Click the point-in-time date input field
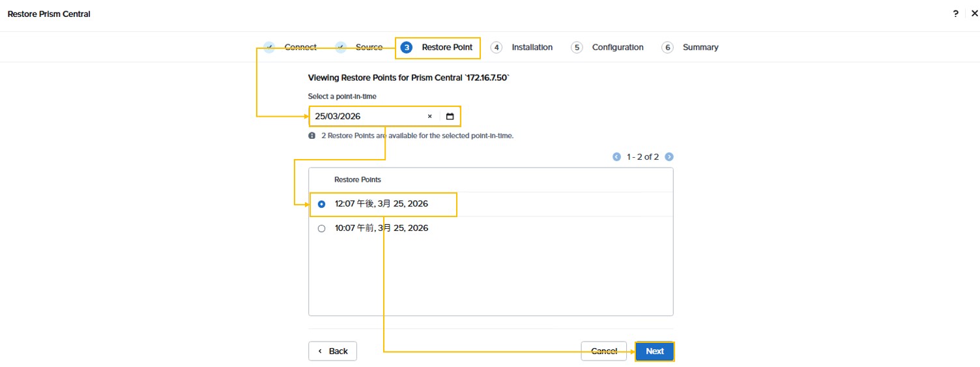 coord(365,117)
